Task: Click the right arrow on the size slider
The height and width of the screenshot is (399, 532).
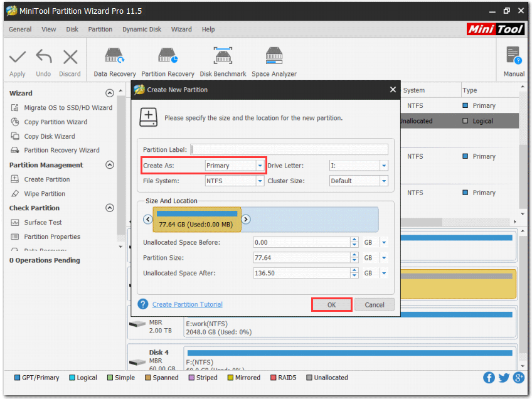Action: click(x=245, y=220)
